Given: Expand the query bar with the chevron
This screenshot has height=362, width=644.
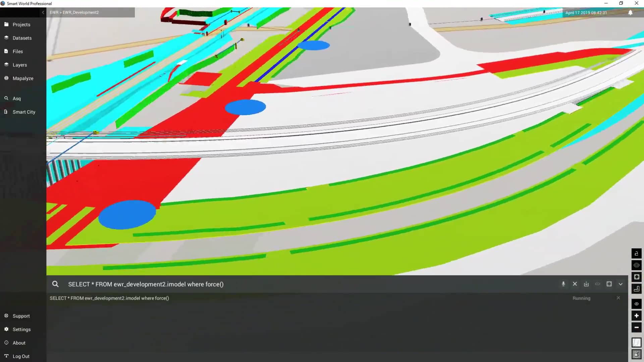Looking at the screenshot, I should click(621, 284).
